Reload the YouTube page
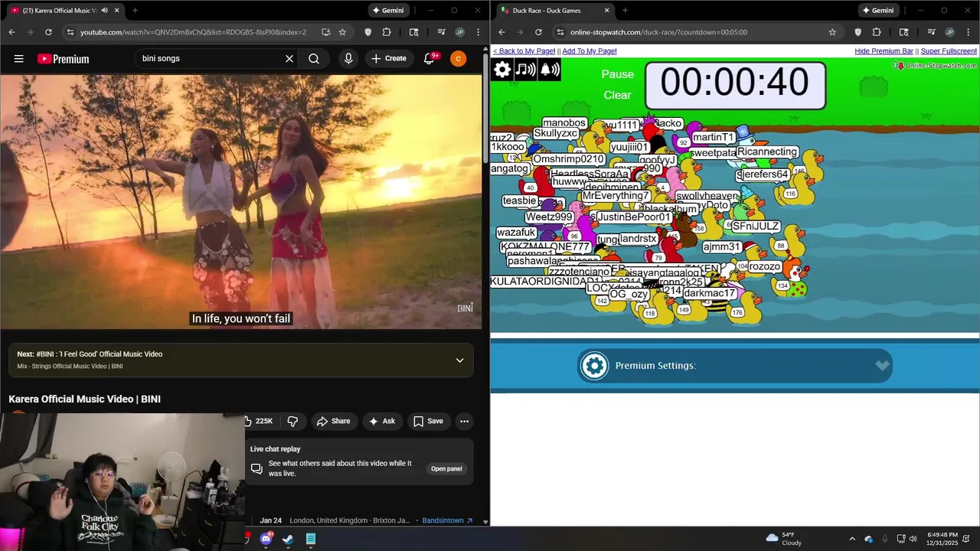Image resolution: width=980 pixels, height=551 pixels. tap(48, 32)
